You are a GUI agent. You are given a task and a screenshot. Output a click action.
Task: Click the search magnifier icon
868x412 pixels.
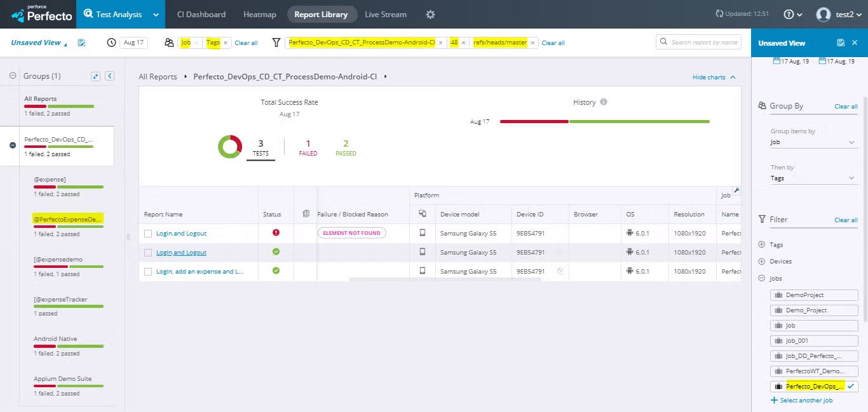click(x=665, y=43)
